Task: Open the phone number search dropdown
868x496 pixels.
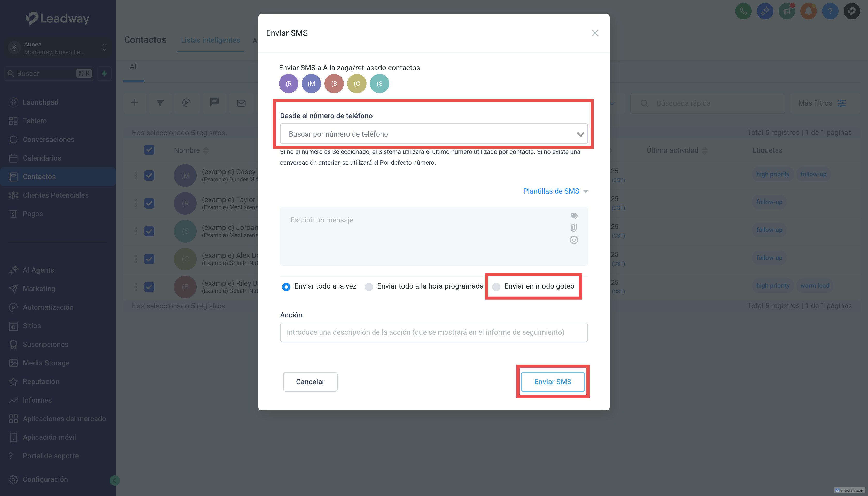Action: pos(434,134)
